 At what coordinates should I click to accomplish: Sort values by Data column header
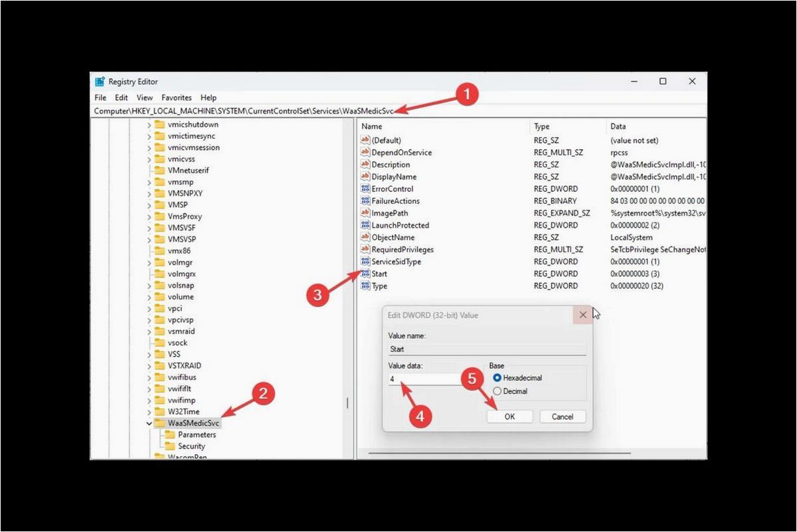656,126
